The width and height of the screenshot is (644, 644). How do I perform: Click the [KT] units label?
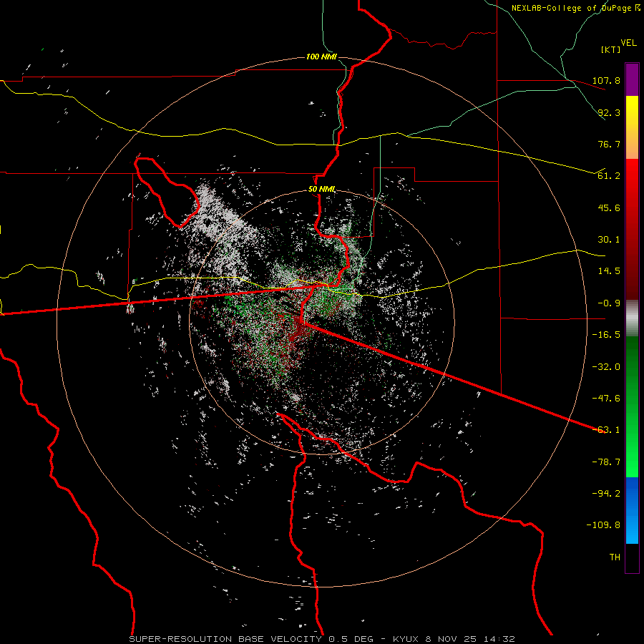611,49
